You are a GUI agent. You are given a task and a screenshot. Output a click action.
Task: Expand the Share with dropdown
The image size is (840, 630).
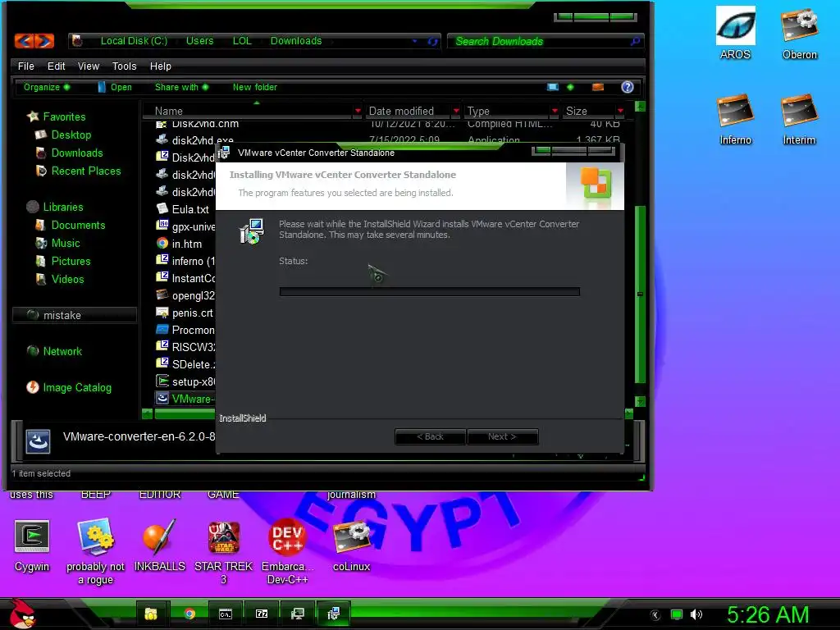(x=181, y=87)
